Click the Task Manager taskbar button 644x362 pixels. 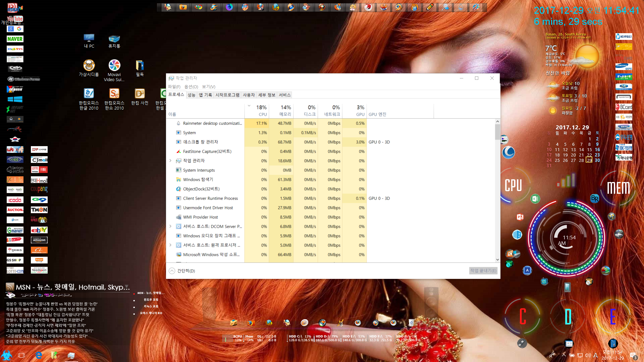(71, 355)
